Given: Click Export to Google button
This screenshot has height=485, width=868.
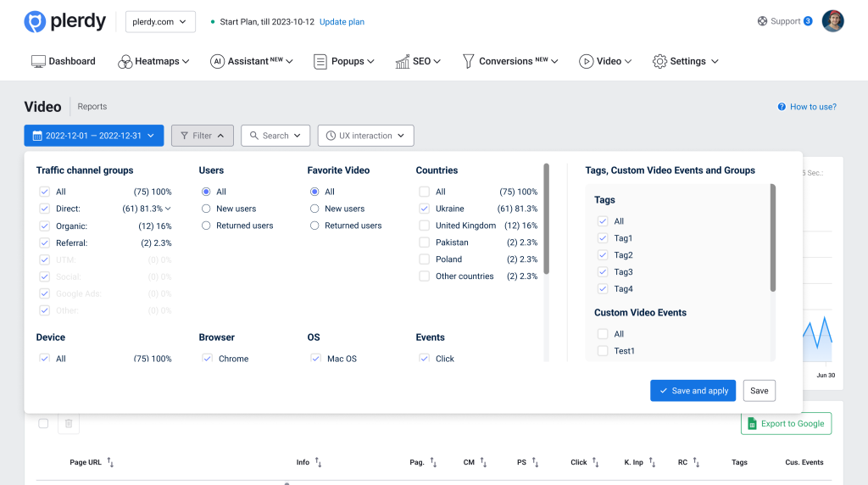Looking at the screenshot, I should tap(786, 424).
